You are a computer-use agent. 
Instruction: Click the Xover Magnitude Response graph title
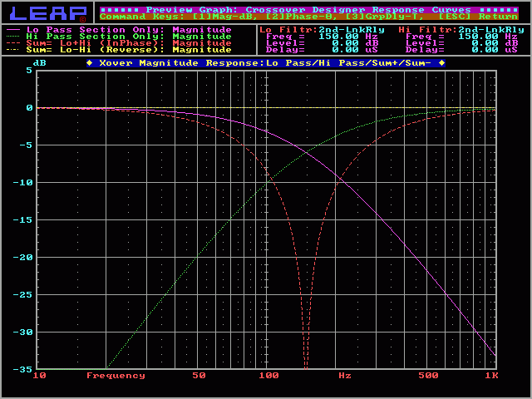(x=265, y=63)
